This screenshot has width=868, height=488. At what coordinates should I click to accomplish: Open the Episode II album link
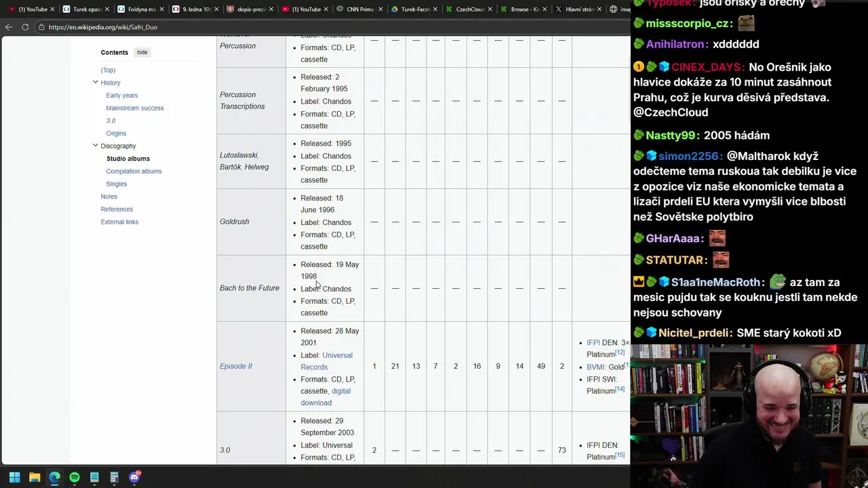[236, 366]
